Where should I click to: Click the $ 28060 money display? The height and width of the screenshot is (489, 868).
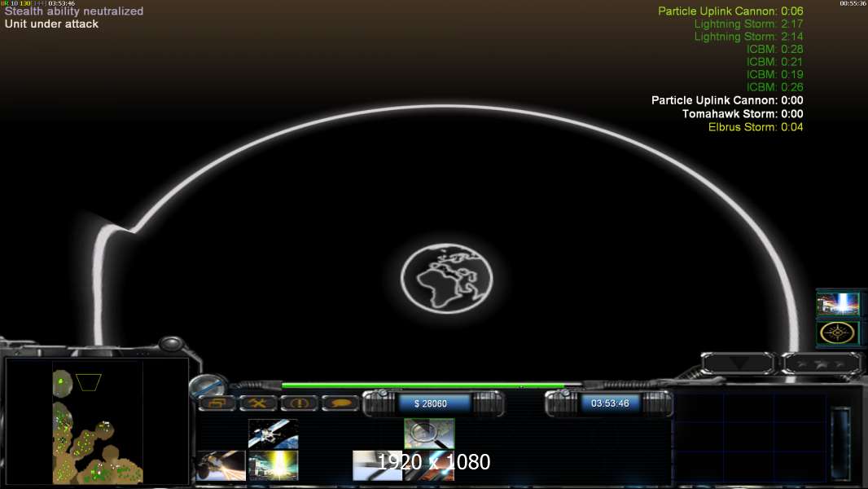click(431, 403)
